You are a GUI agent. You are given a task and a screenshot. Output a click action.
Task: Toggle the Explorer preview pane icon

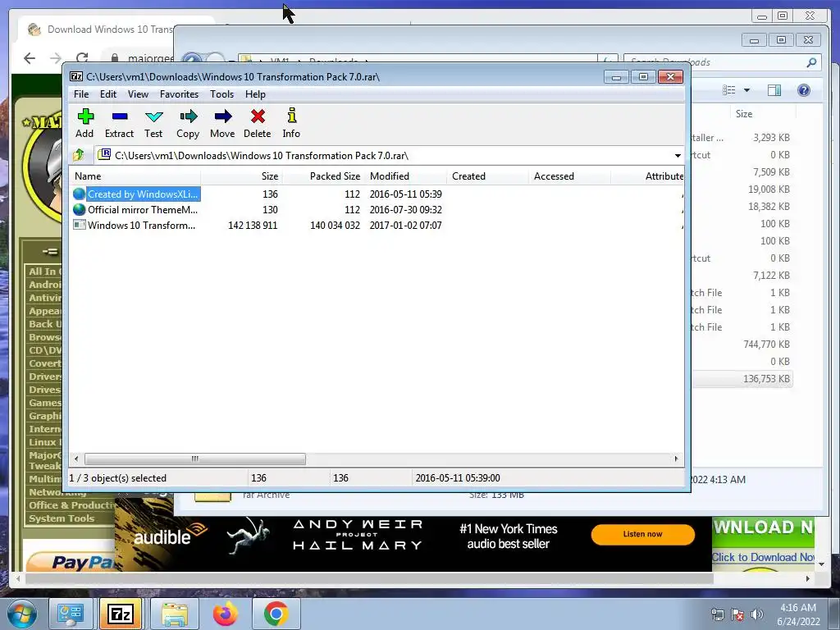pyautogui.click(x=774, y=90)
